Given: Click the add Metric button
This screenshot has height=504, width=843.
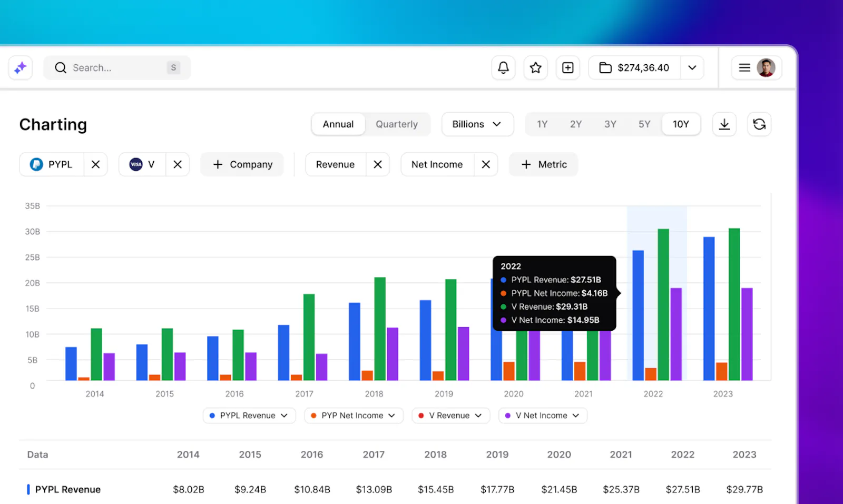Looking at the screenshot, I should tap(544, 164).
